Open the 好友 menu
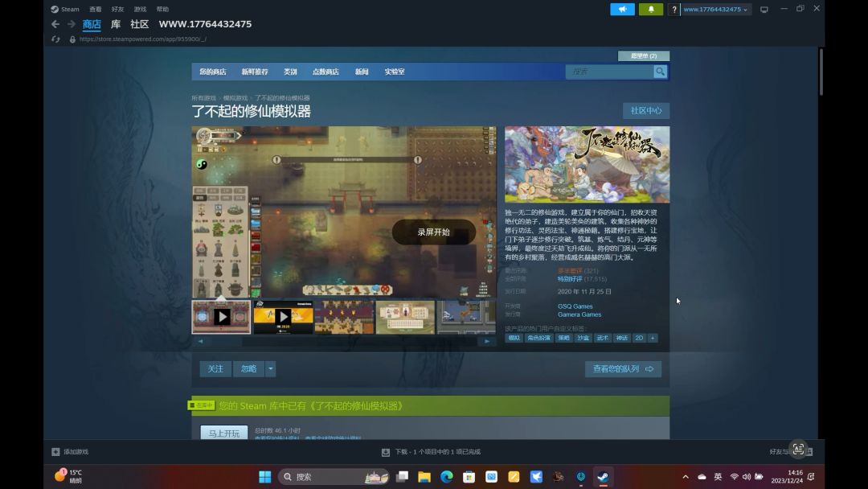This screenshot has height=489, width=868. tap(117, 10)
